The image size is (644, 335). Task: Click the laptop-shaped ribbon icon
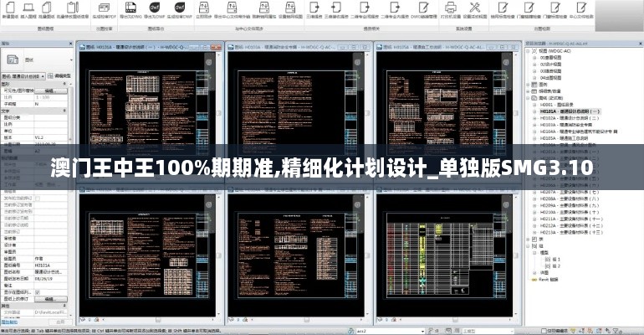point(28,8)
